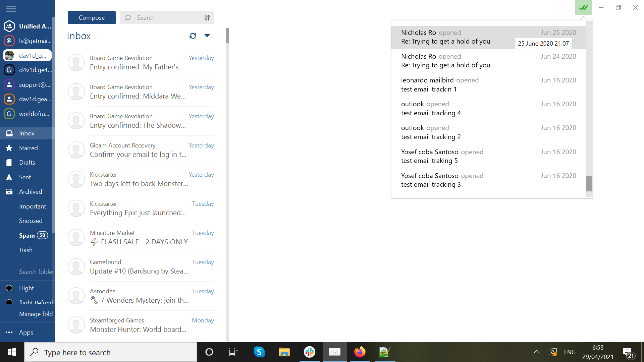Click the Sent folder menu item
644x362 pixels.
(x=25, y=177)
